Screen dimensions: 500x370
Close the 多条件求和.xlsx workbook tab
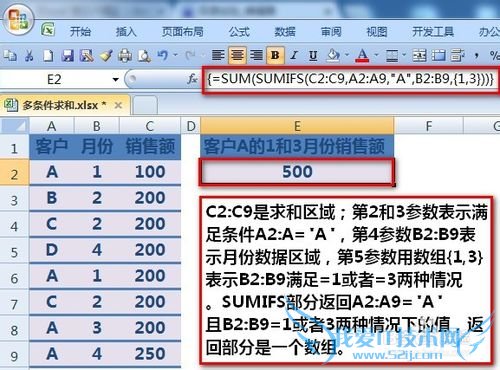pos(118,105)
